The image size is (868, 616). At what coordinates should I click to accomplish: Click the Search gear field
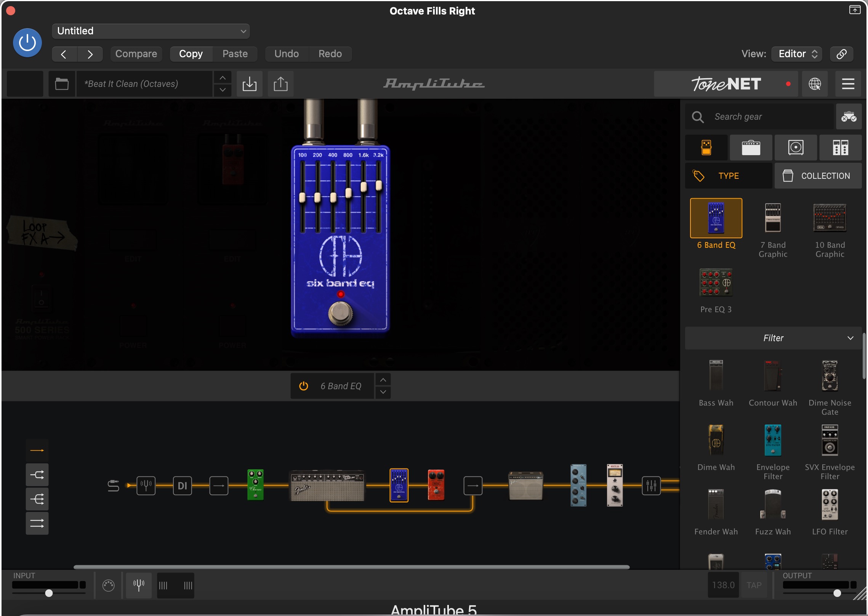[759, 117]
